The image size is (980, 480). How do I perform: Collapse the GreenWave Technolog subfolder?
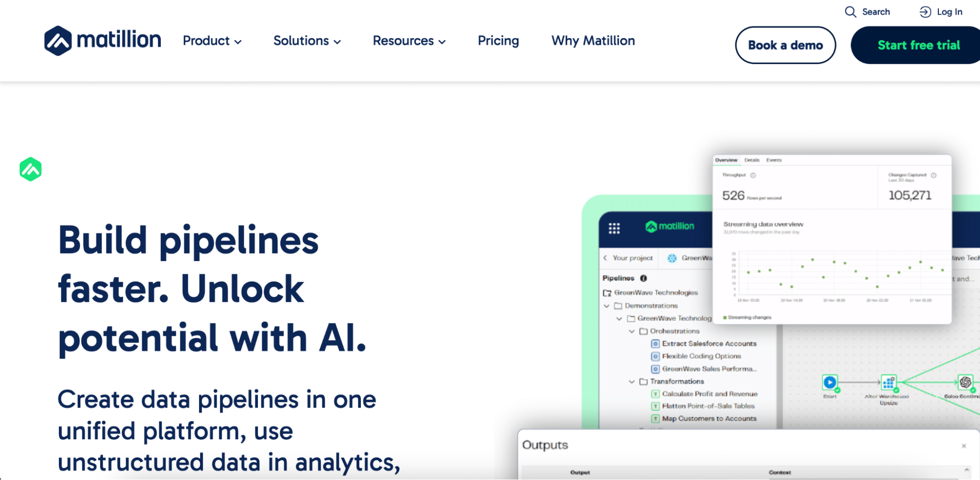coord(619,319)
